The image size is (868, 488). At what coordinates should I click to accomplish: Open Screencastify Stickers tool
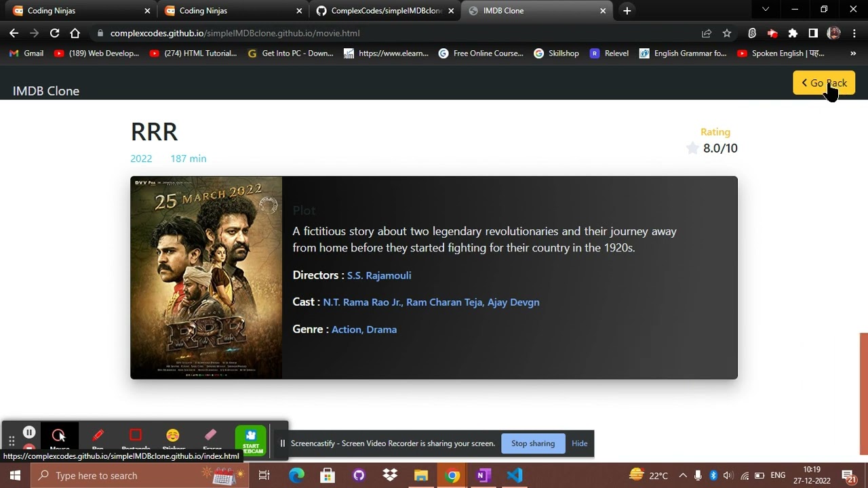pyautogui.click(x=174, y=439)
